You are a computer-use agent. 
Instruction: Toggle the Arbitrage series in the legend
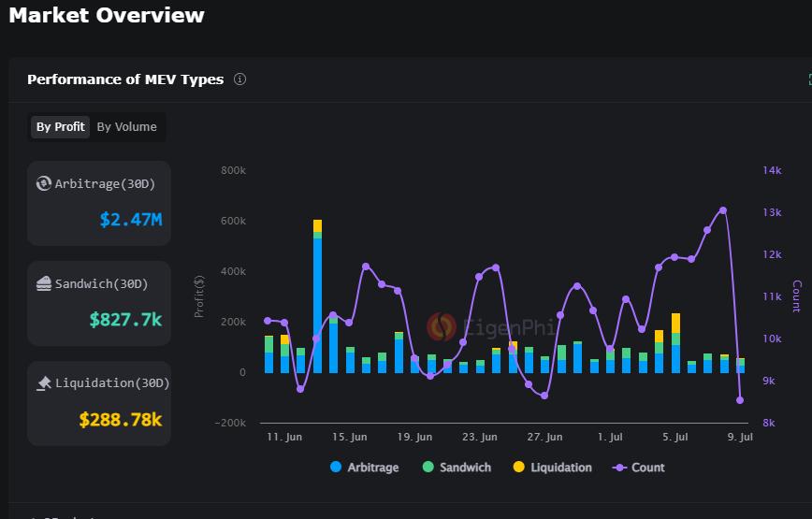365,468
